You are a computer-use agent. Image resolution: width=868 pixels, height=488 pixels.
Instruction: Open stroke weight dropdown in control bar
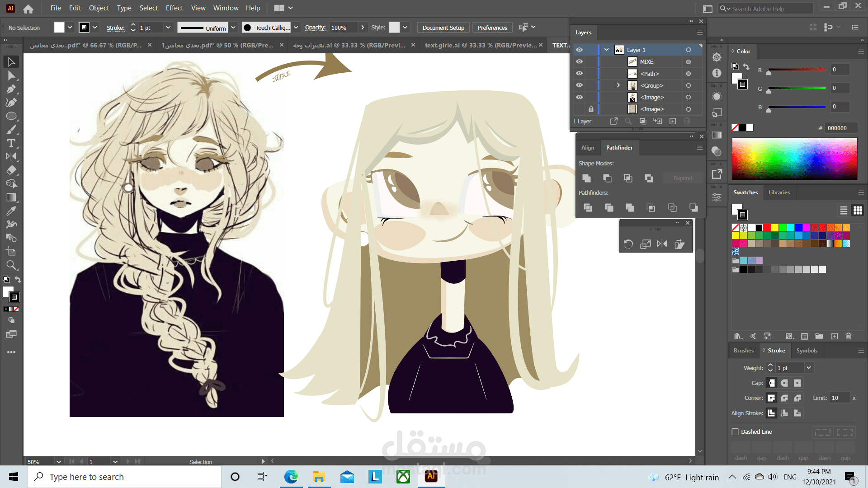click(x=168, y=28)
